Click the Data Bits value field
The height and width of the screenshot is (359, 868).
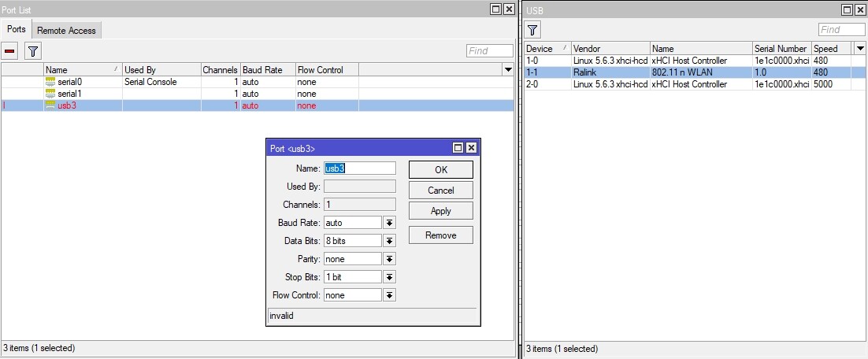tap(353, 241)
